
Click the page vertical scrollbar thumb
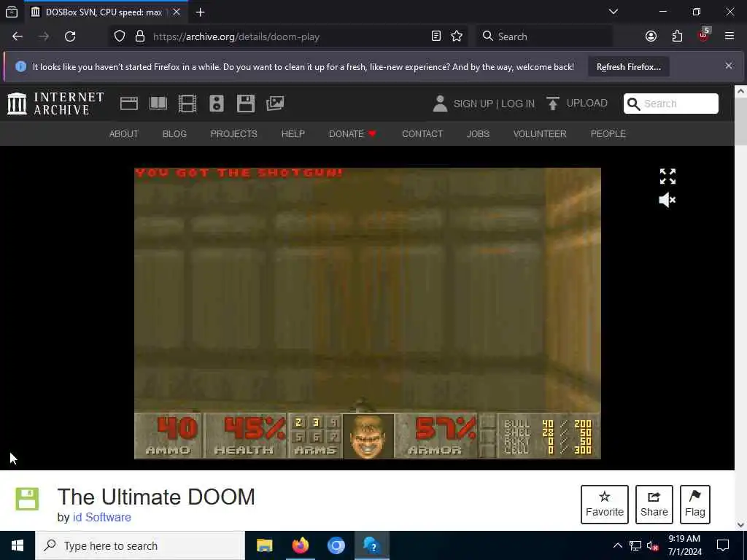tap(740, 120)
